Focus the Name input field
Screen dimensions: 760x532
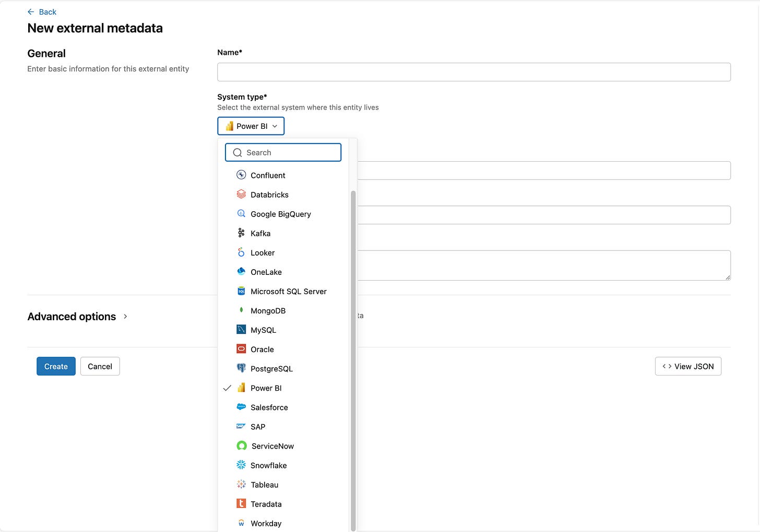(x=474, y=72)
